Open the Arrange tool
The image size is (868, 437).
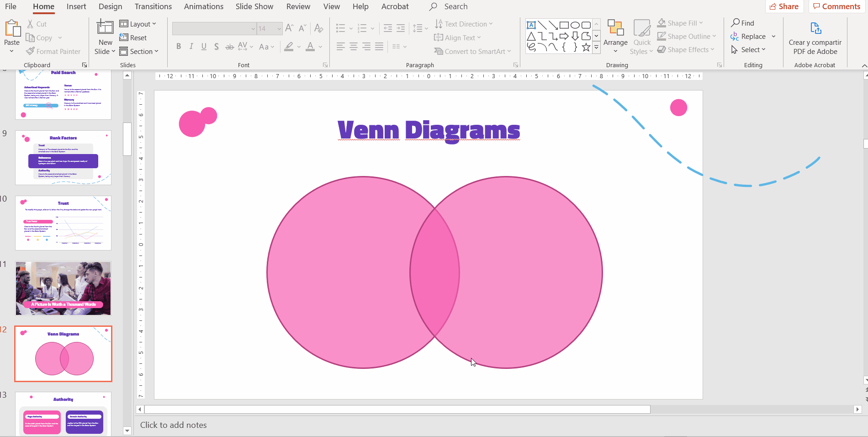click(615, 33)
